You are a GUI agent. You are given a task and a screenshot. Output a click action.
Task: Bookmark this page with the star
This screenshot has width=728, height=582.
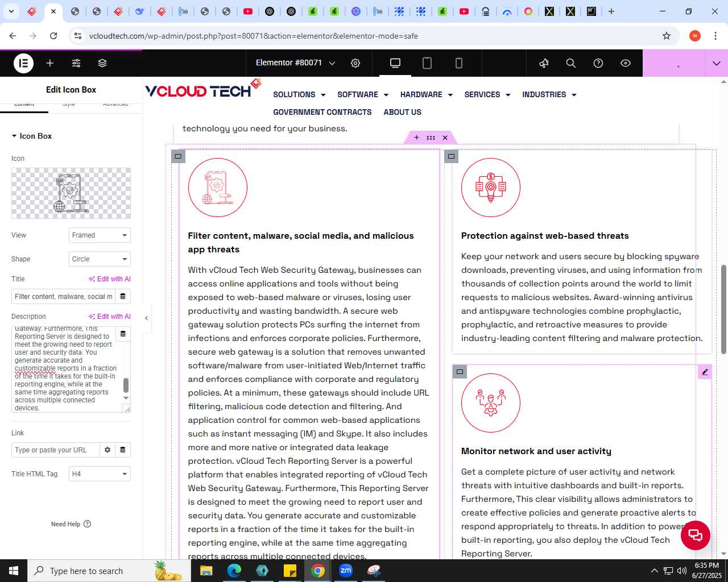click(x=667, y=36)
